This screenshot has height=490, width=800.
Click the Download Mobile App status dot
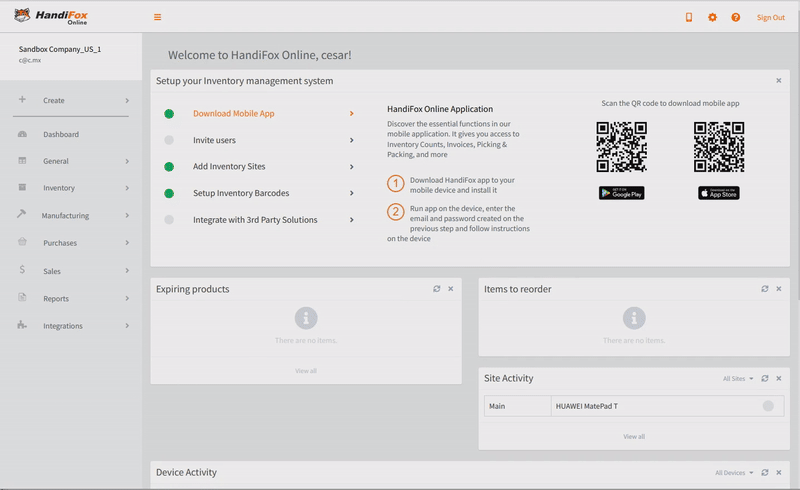(169, 114)
